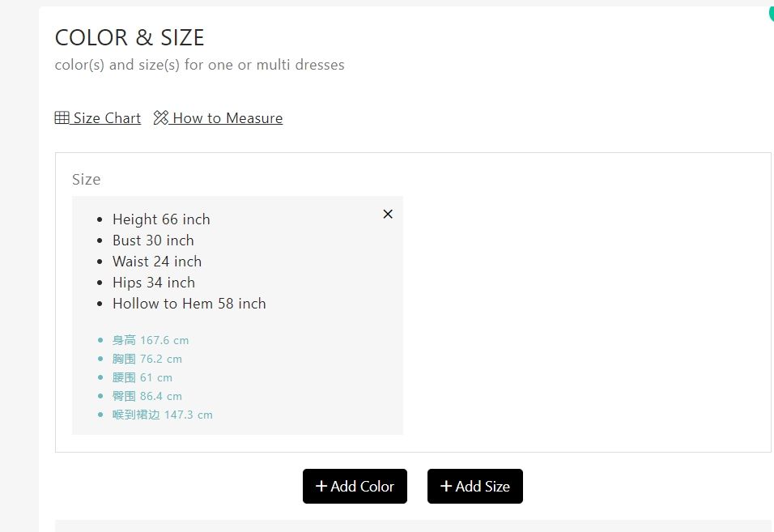774x532 pixels.
Task: Click the plus icon in Add Color
Action: pos(321,486)
